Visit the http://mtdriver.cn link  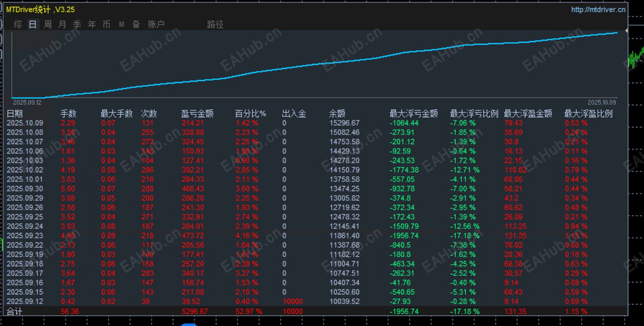[x=598, y=10]
